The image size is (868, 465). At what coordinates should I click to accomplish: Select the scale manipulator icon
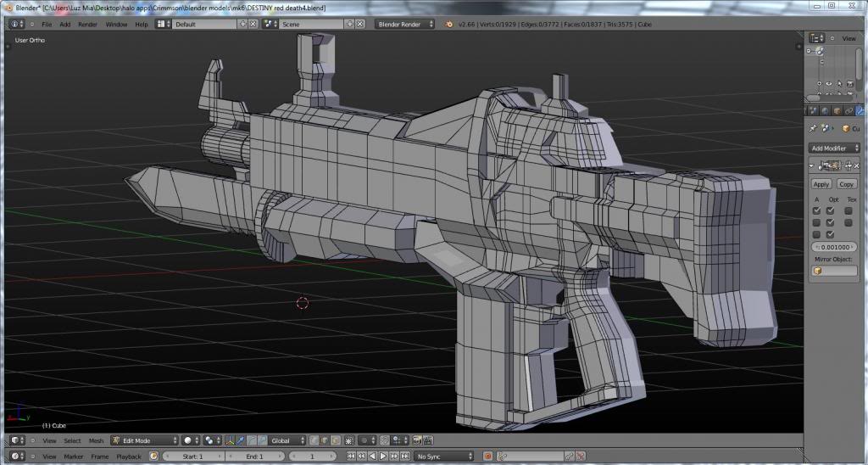[262, 440]
